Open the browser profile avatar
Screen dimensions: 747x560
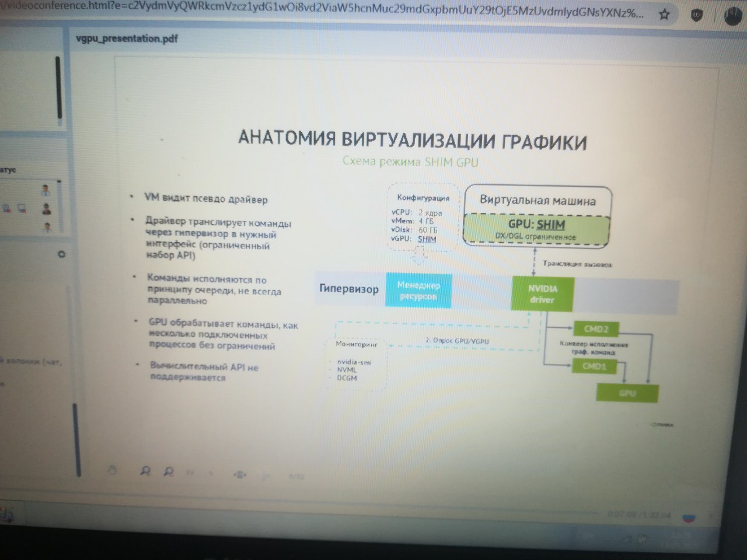click(732, 16)
